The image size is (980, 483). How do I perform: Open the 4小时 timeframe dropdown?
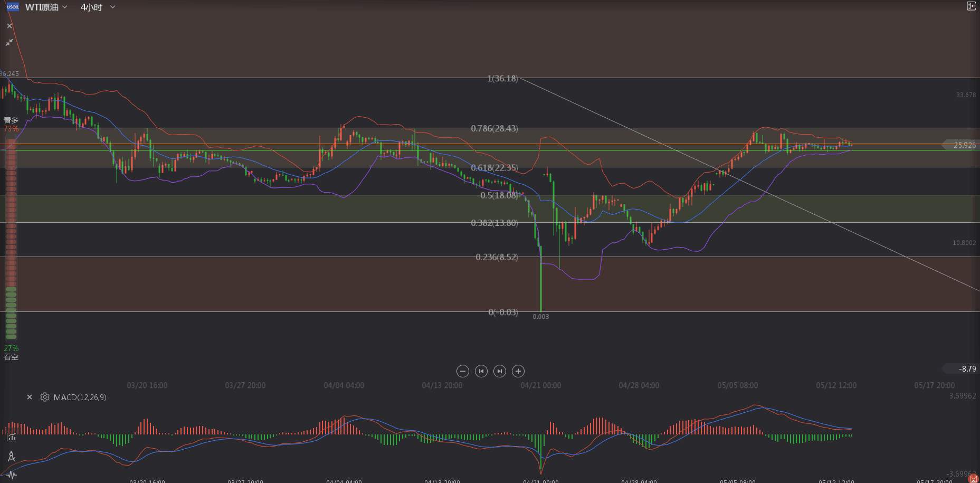(98, 7)
